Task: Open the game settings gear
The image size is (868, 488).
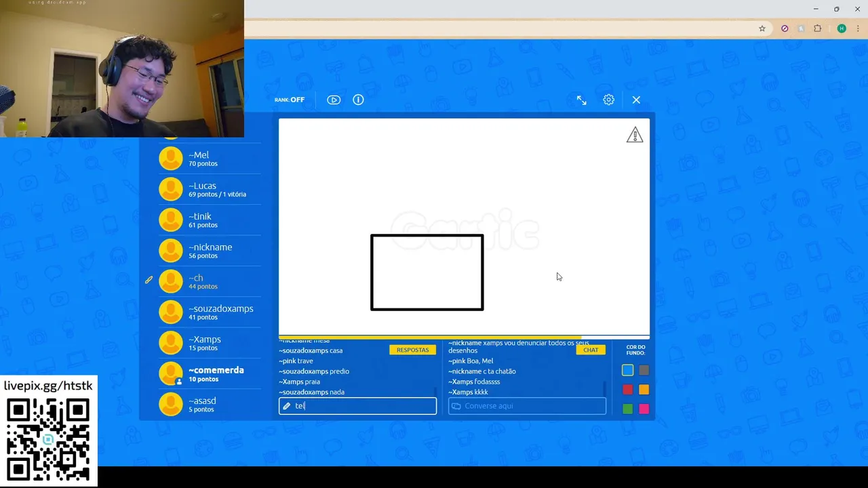Action: [609, 100]
